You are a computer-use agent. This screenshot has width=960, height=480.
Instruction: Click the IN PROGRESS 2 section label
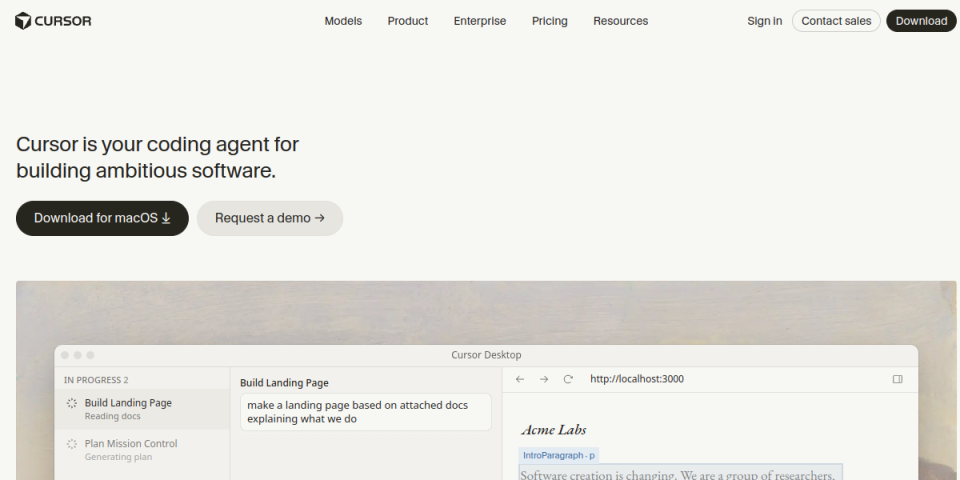coord(96,380)
